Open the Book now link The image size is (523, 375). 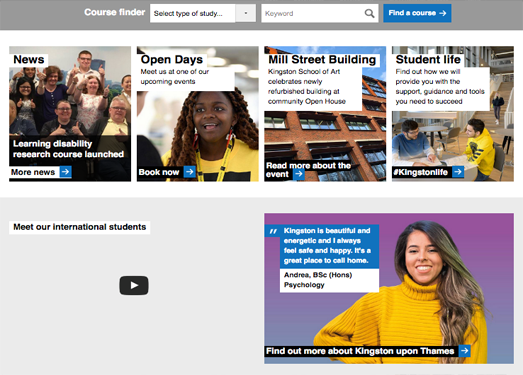159,172
